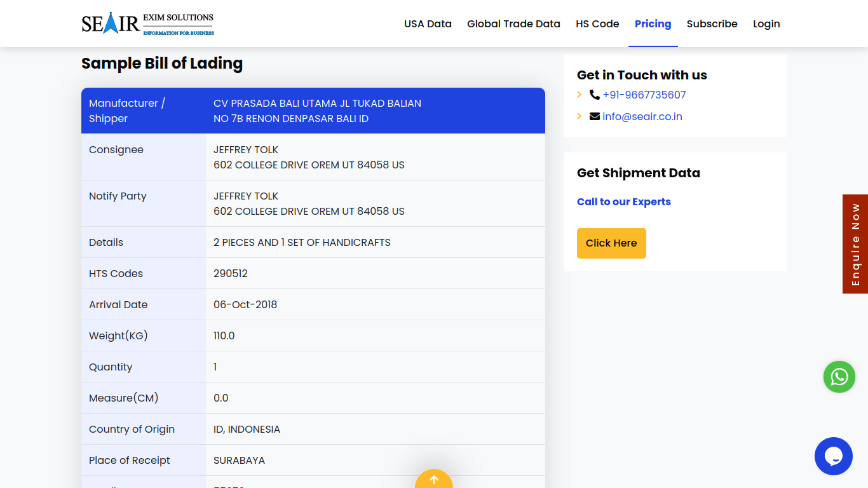868x488 pixels.
Task: Select the Details label cell
Action: click(144, 242)
